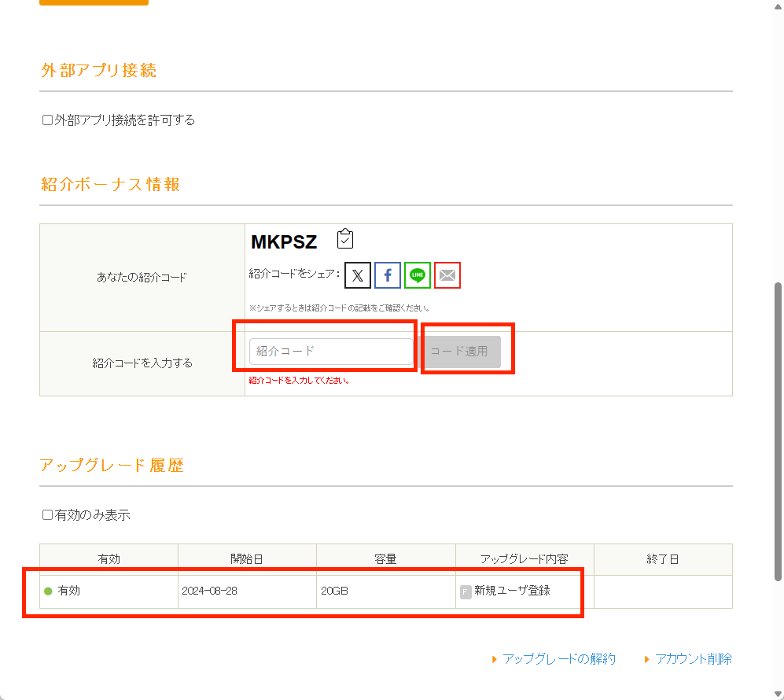This screenshot has height=700, width=784.
Task: Click the 紹介コードを入力する label
Action: [142, 363]
